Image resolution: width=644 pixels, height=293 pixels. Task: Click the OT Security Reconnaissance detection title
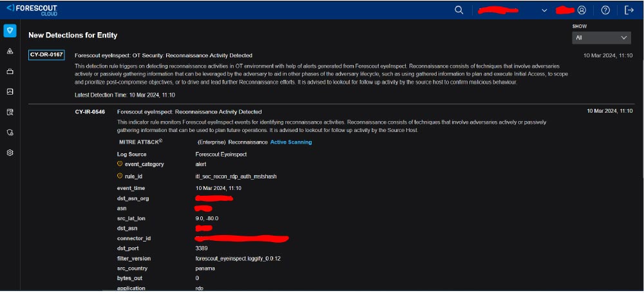[x=164, y=55]
